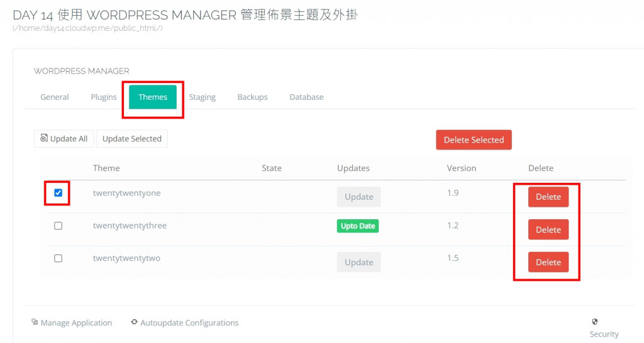The width and height of the screenshot is (644, 343).
Task: Uncheck the twentytwentyone theme checkbox
Action: click(58, 193)
